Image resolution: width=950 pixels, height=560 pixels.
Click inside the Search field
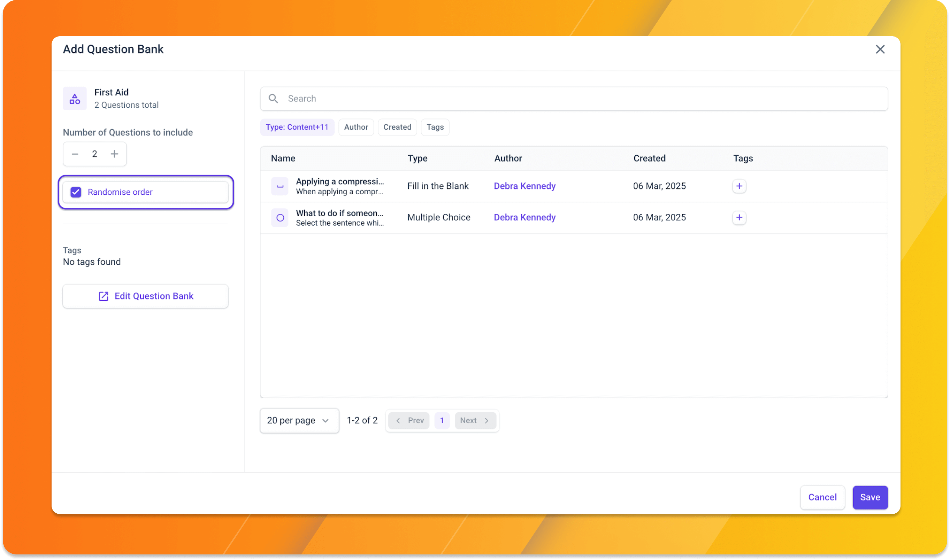coord(574,99)
